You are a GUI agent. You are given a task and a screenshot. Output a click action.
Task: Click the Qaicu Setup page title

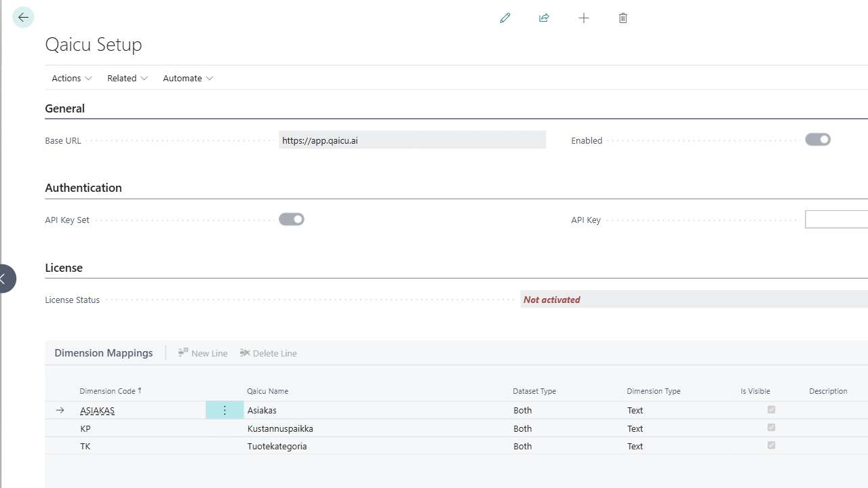(x=94, y=45)
